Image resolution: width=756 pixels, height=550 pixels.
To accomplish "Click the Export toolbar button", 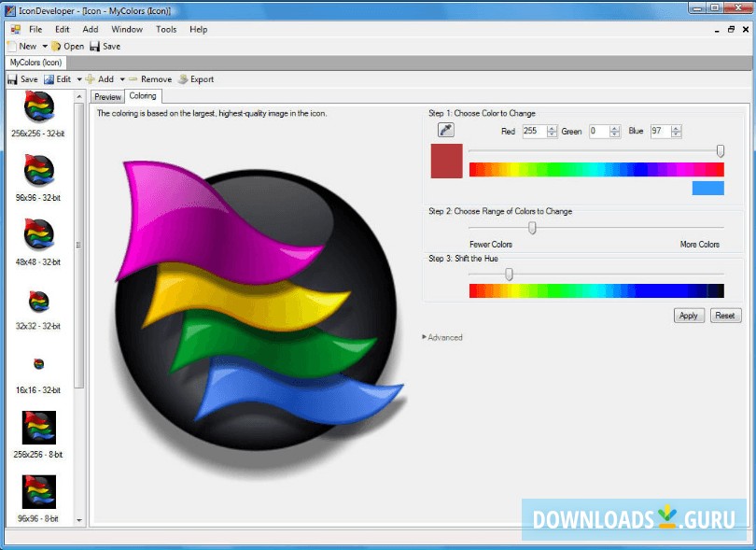I will [x=196, y=79].
